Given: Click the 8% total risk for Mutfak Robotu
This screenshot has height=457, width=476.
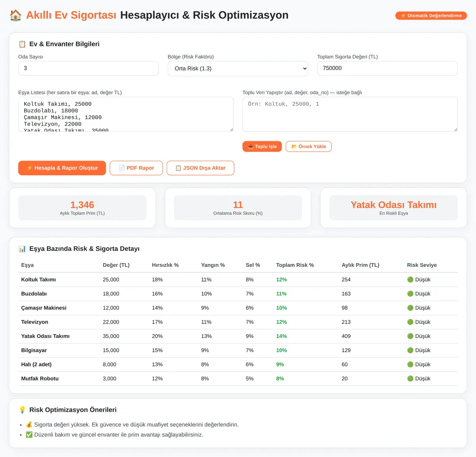Looking at the screenshot, I should 280,379.
